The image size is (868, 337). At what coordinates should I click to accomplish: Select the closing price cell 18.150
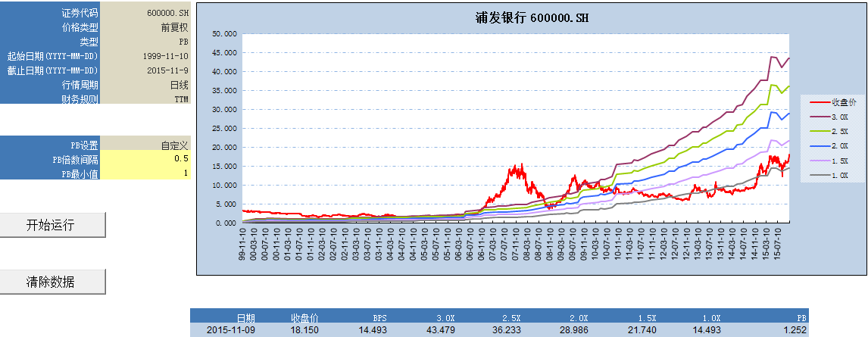[304, 330]
